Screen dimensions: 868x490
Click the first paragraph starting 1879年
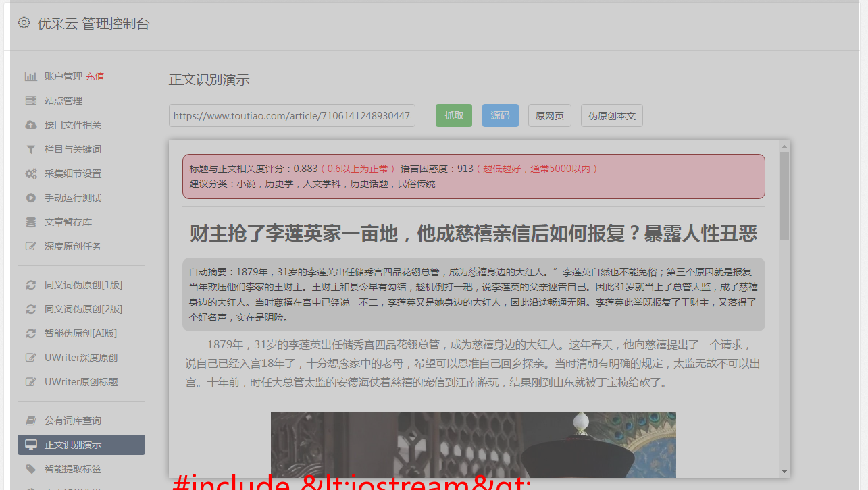pos(474,363)
